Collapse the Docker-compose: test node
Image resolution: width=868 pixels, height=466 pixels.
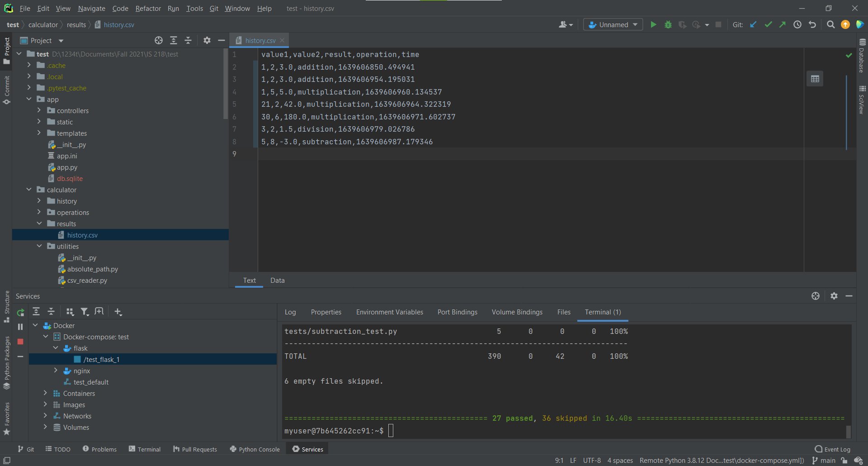45,337
